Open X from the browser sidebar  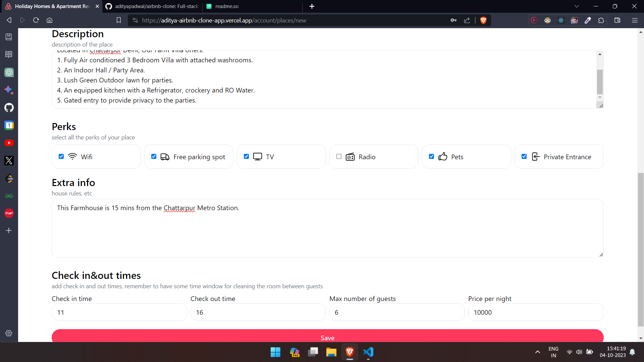9,160
